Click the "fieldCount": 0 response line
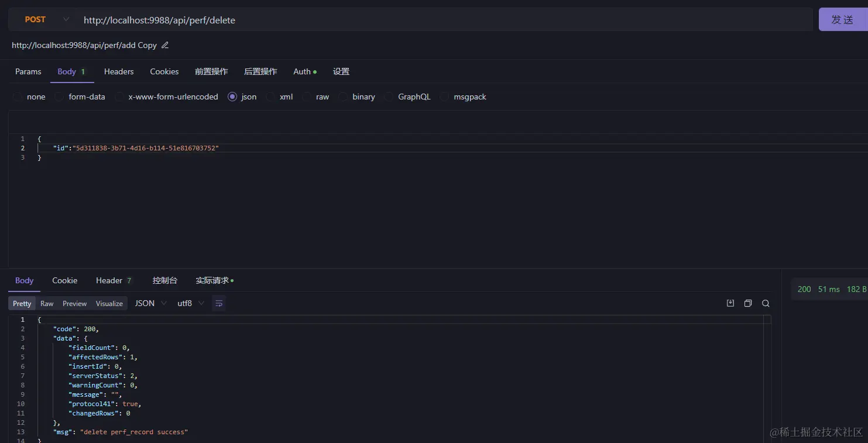The width and height of the screenshot is (868, 443). tap(100, 348)
